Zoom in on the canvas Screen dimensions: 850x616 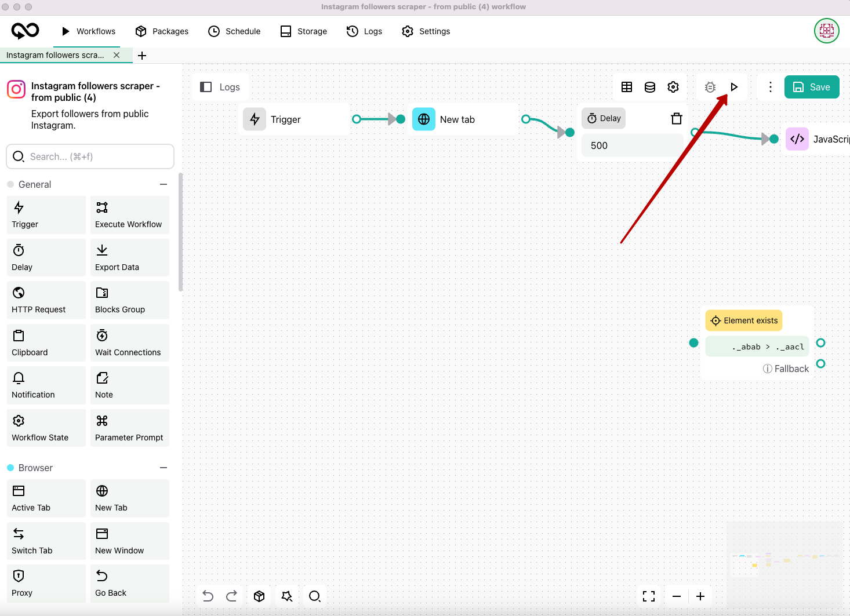coord(700,596)
